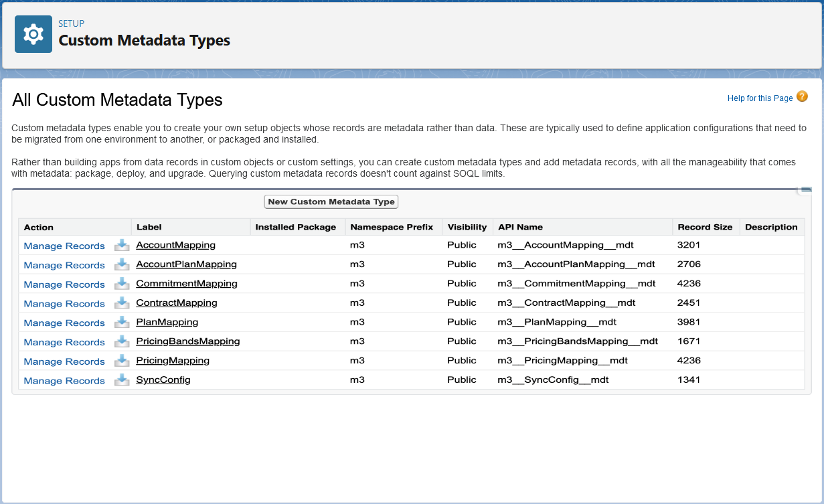Click the Setup gear icon
The width and height of the screenshot is (824, 504).
(33, 34)
